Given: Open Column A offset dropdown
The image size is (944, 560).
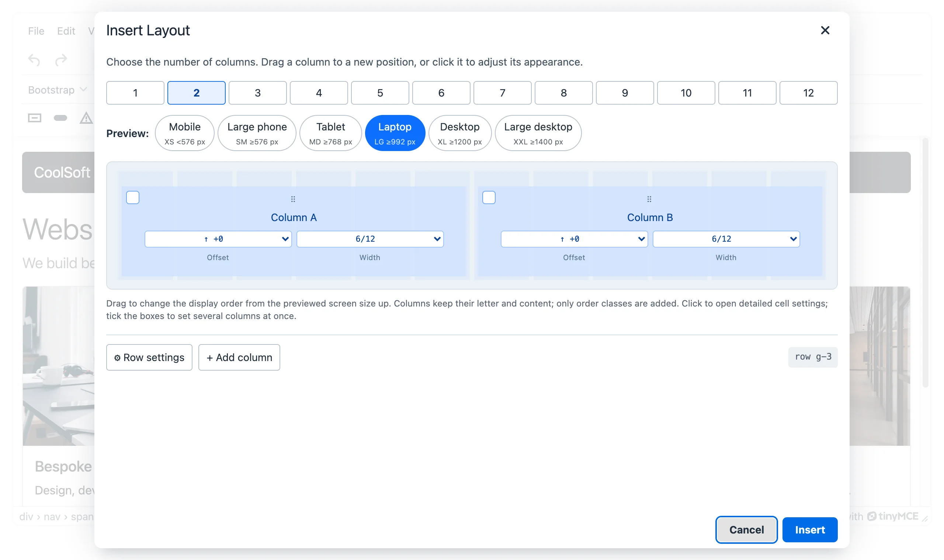Looking at the screenshot, I should tap(218, 239).
